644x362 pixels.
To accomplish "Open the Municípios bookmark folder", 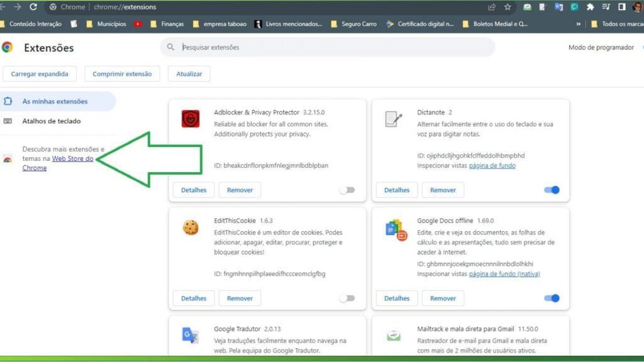I will [106, 24].
